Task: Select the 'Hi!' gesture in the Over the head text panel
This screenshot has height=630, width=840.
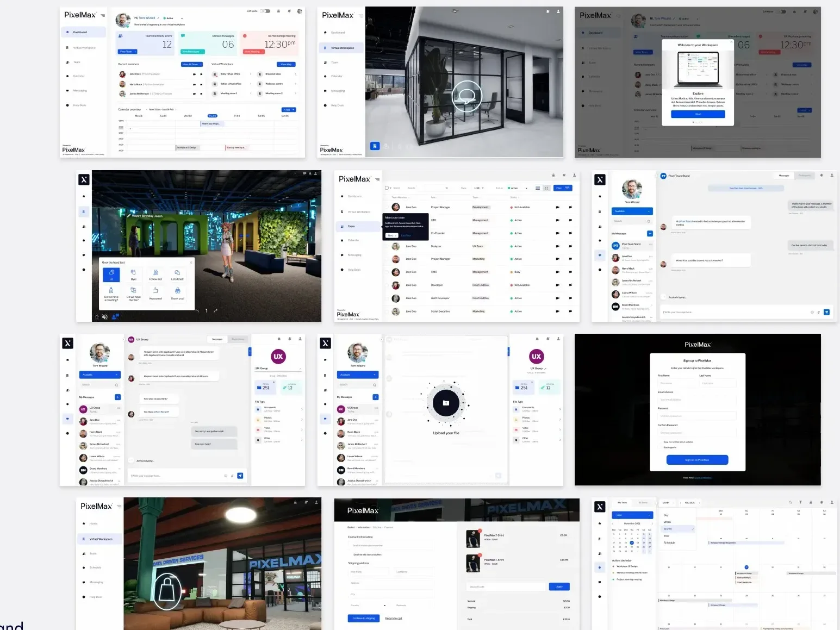Action: click(x=111, y=275)
